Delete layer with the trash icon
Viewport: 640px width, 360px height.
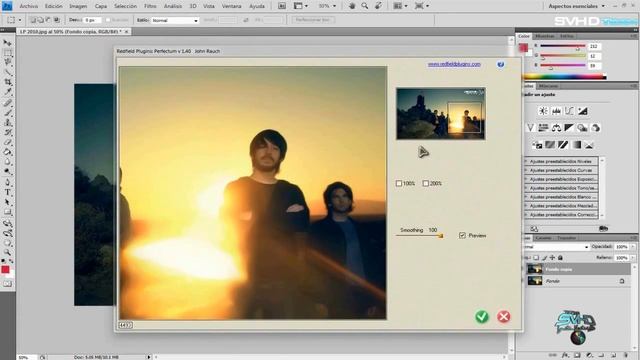(625, 355)
